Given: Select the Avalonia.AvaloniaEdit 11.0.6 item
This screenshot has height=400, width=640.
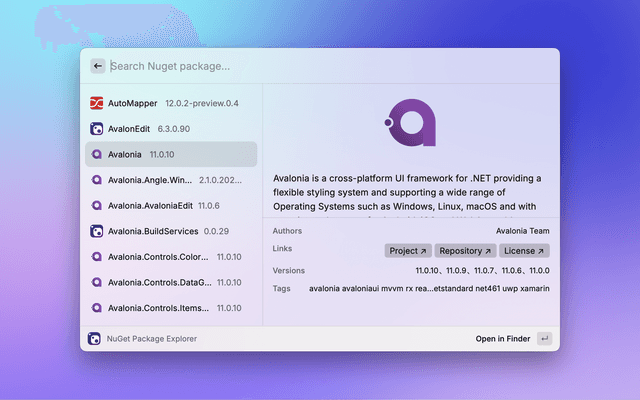Looking at the screenshot, I should click(171, 206).
